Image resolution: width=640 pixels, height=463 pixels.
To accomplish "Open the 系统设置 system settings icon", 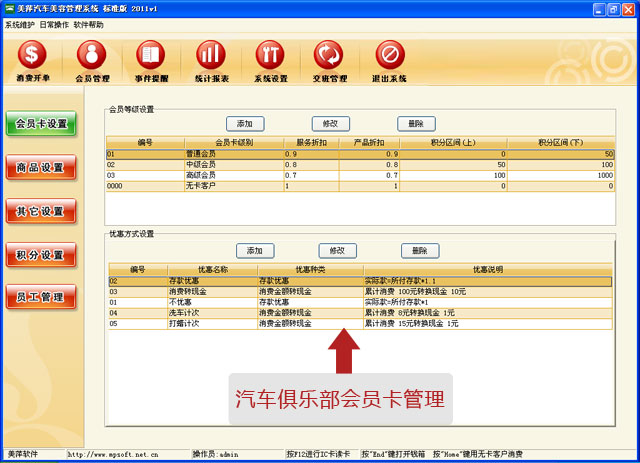I will click(x=270, y=59).
